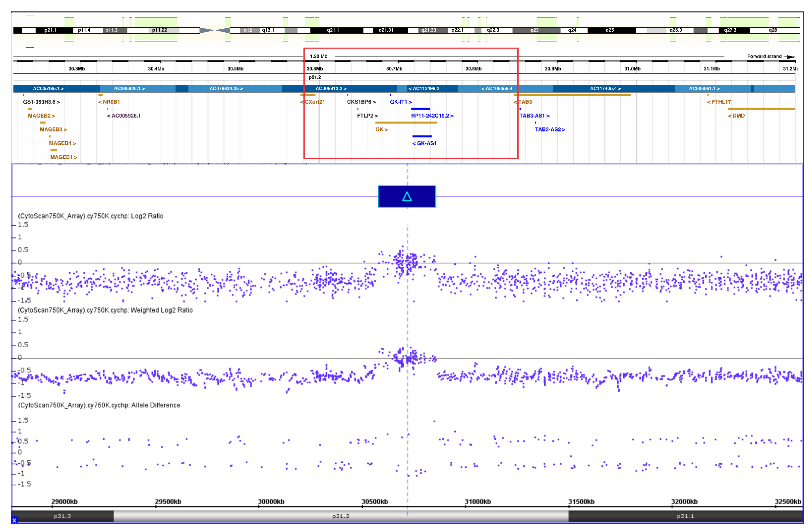Click the p11.22 band on the ideogram
The height and width of the screenshot is (532, 810).
click(x=164, y=30)
